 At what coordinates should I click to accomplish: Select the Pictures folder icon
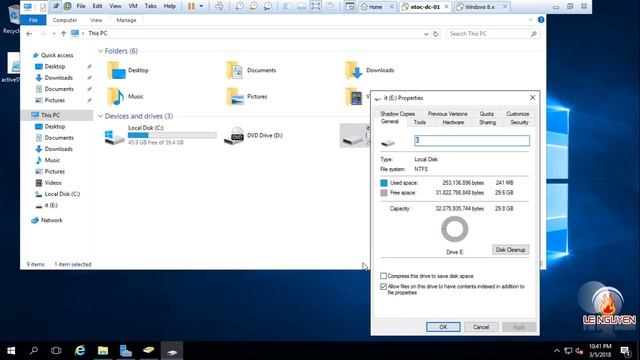click(235, 96)
